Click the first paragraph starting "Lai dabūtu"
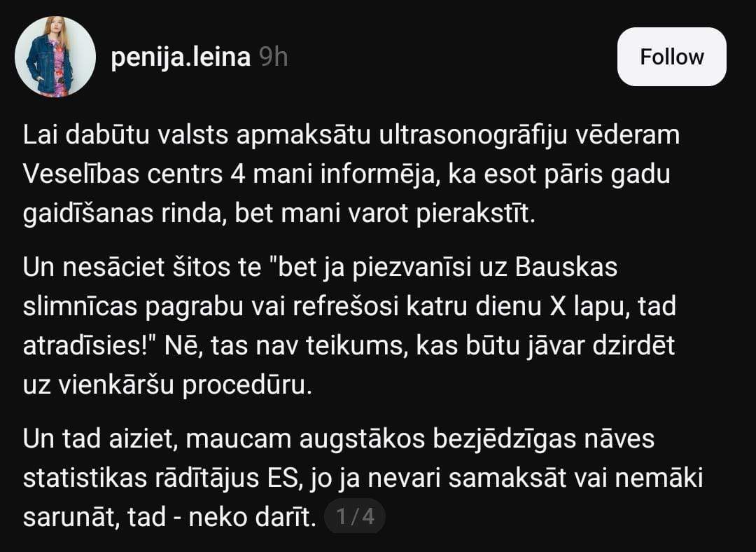 point(350,174)
